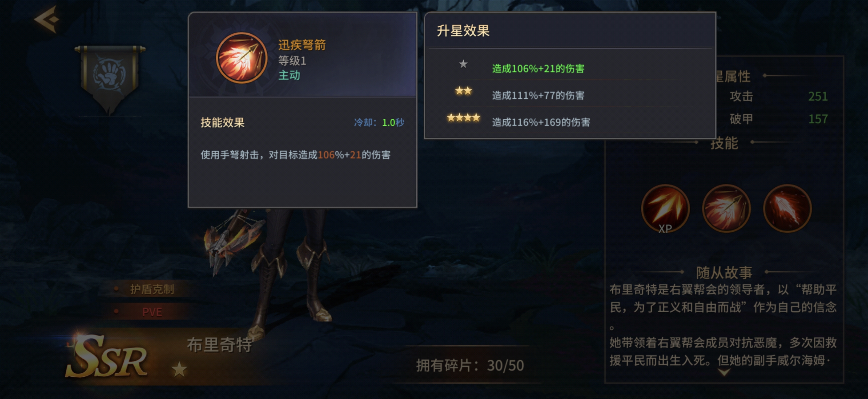
Task: Select the two-star upgrade effect row
Action: [x=570, y=94]
